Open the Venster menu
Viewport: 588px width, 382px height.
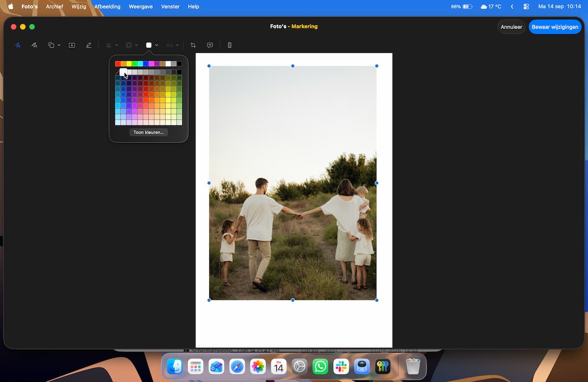(170, 7)
